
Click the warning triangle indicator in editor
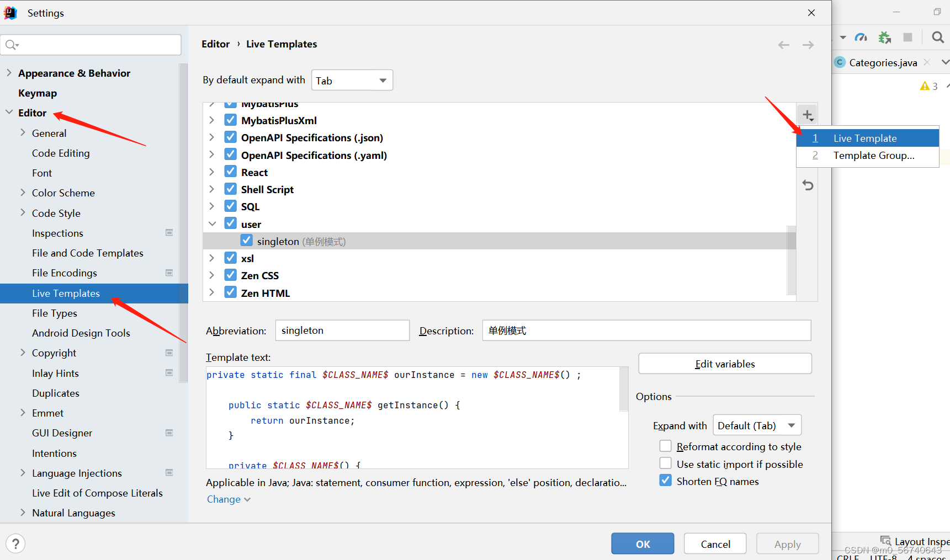[x=925, y=86]
